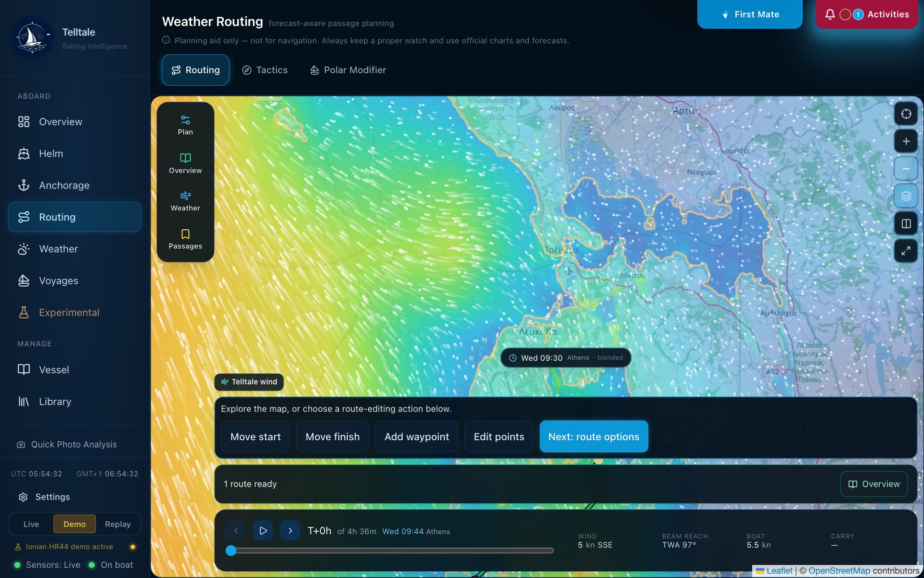The width and height of the screenshot is (924, 578).
Task: Zoom in on the map
Action: (x=906, y=141)
